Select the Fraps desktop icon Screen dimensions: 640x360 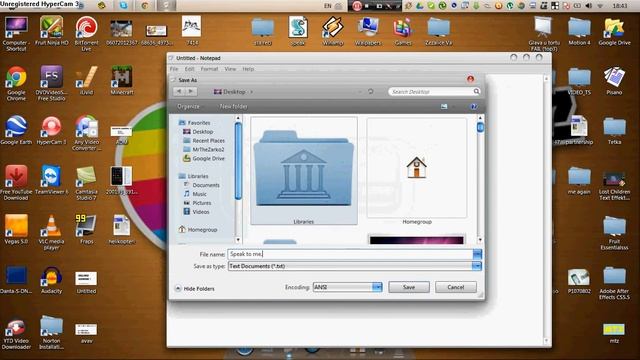pyautogui.click(x=87, y=229)
